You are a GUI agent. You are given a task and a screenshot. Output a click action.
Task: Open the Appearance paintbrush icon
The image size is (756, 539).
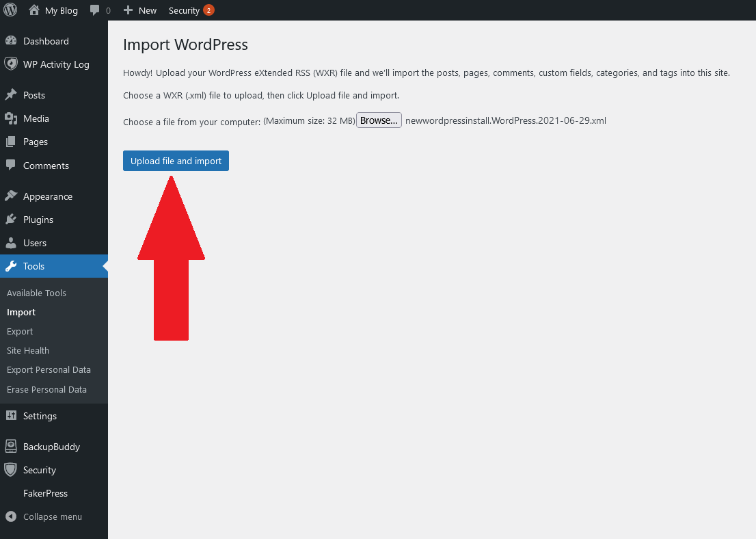pyautogui.click(x=11, y=196)
